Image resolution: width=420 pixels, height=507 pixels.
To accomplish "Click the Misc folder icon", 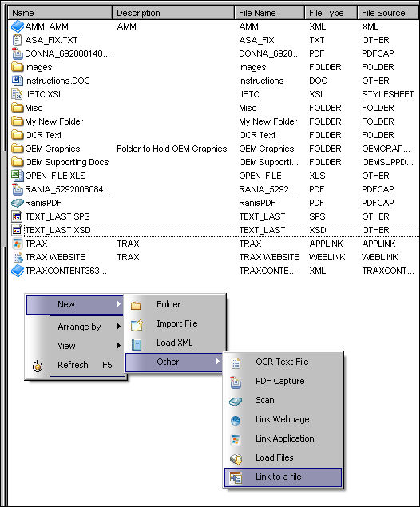I will [x=18, y=108].
